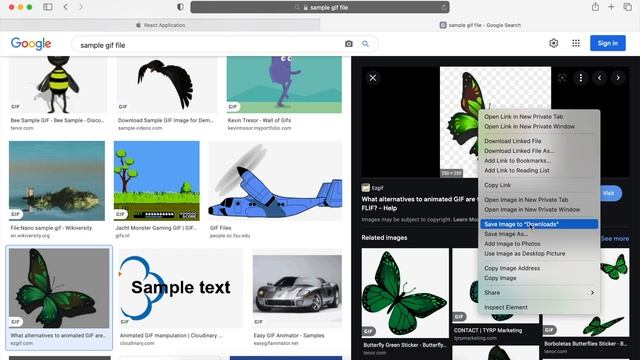The image size is (640, 360).
Task: Open the selected ezgif butterfly thumbnail
Action: pyautogui.click(x=59, y=288)
